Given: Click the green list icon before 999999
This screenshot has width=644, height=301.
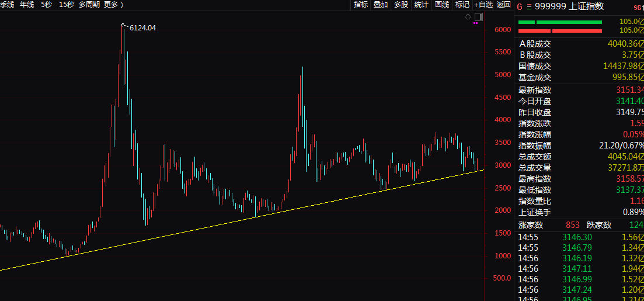Looking at the screenshot, I should [529, 7].
